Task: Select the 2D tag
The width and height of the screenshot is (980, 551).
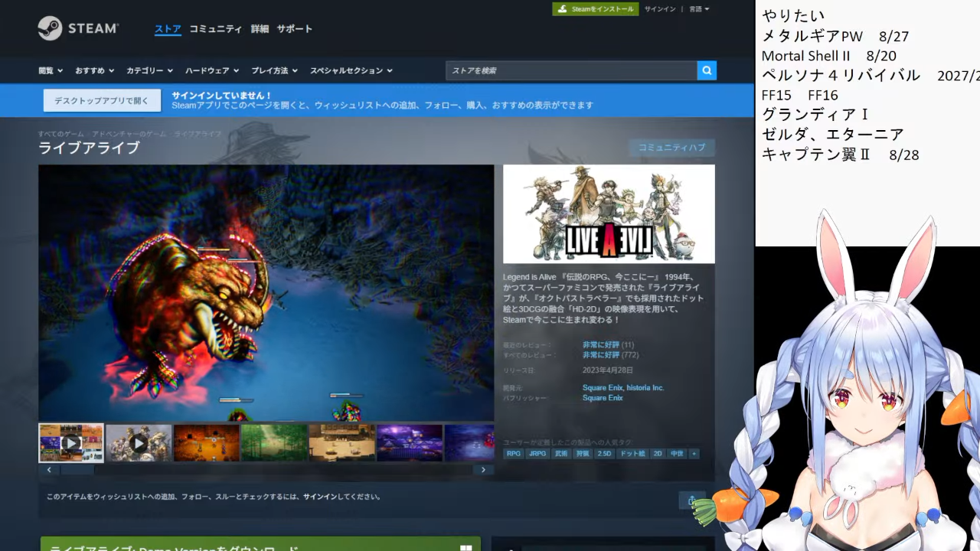Action: (x=658, y=454)
